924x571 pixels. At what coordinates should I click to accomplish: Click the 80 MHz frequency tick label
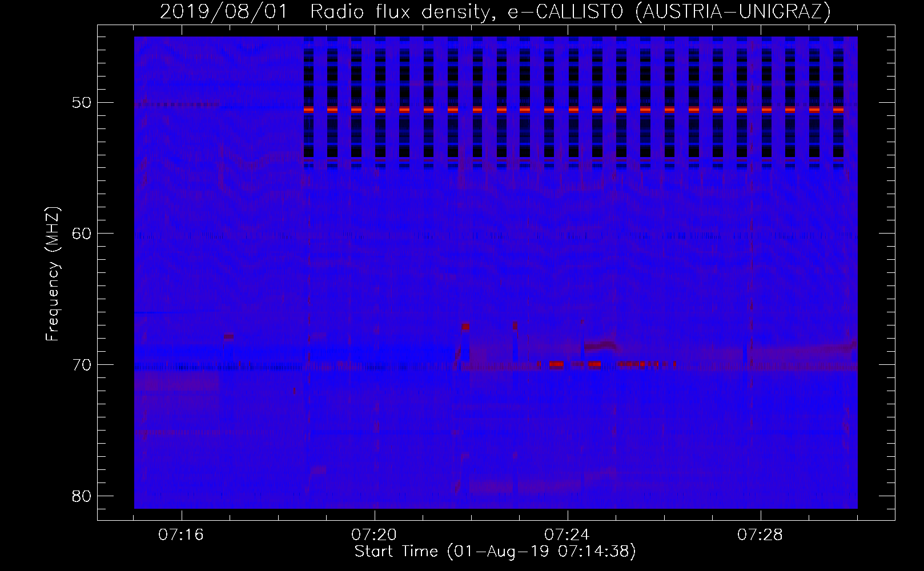click(82, 496)
